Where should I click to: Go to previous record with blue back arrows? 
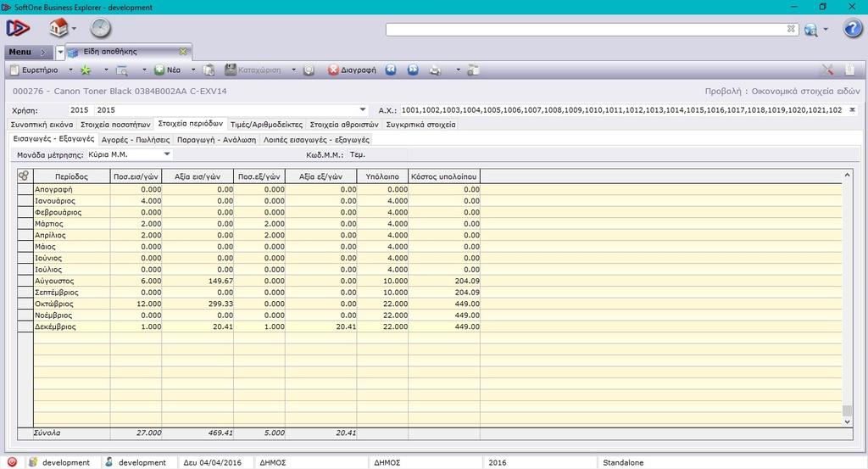391,70
